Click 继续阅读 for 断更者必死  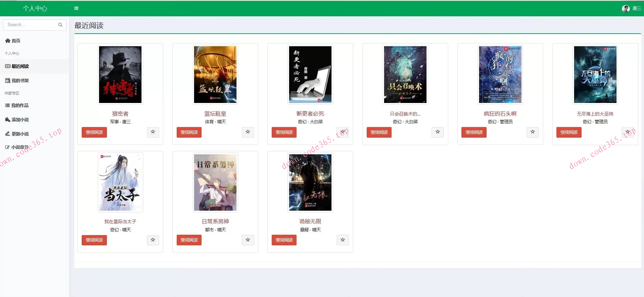coord(284,132)
